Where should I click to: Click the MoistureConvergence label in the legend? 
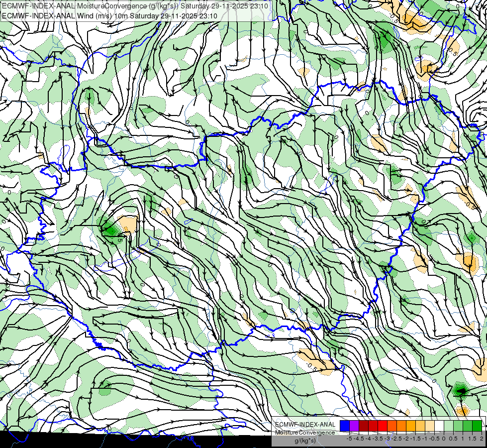(x=305, y=433)
